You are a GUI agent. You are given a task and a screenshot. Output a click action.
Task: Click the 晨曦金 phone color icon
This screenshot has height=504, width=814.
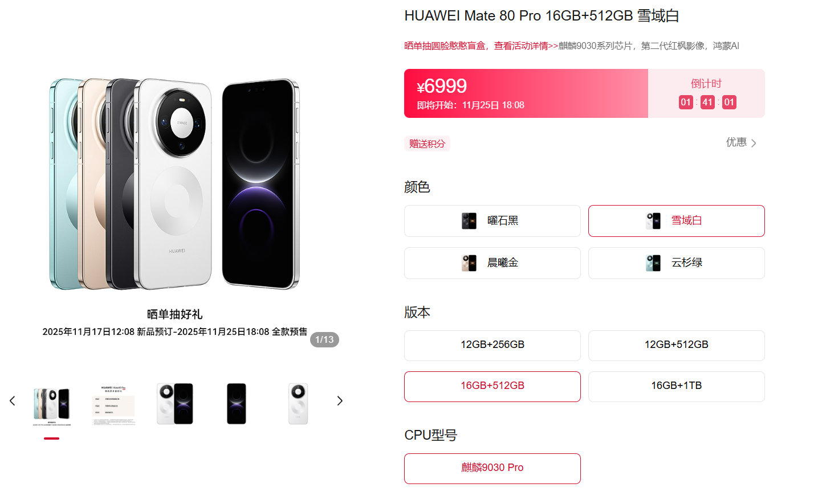pos(469,263)
